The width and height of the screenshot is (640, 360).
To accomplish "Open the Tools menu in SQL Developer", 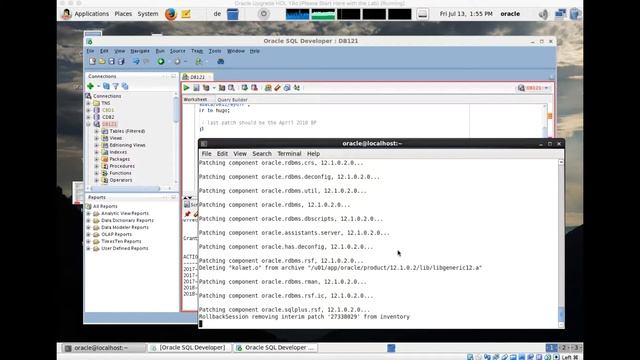I will click(x=215, y=51).
